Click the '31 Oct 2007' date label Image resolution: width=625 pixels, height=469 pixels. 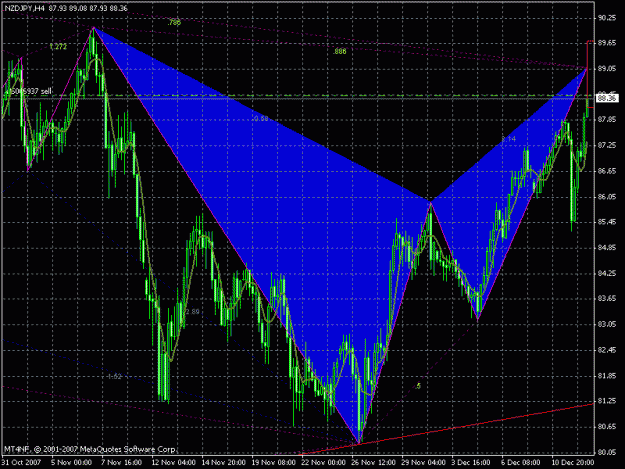[x=22, y=462]
